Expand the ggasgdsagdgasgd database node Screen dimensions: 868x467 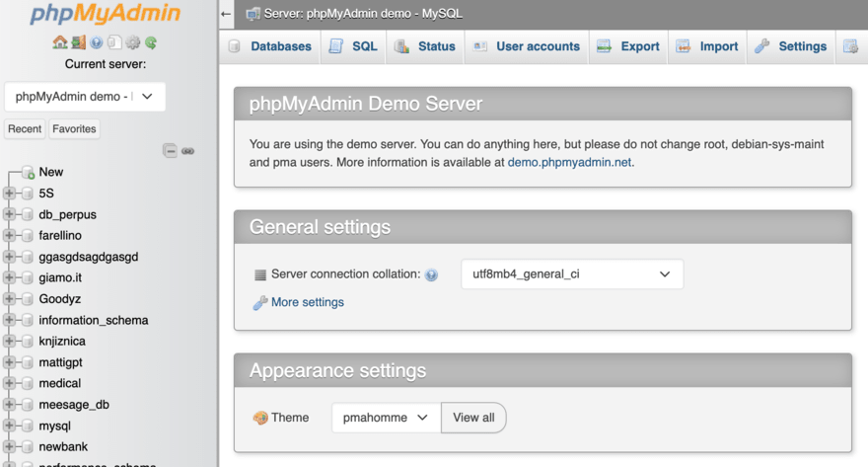pos(9,257)
